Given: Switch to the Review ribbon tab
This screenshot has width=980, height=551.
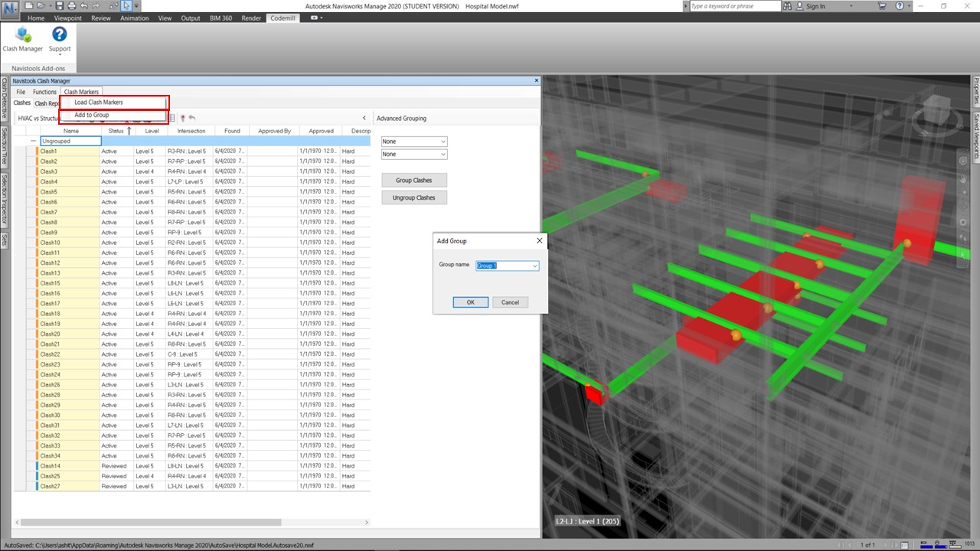Looking at the screenshot, I should pos(101,18).
